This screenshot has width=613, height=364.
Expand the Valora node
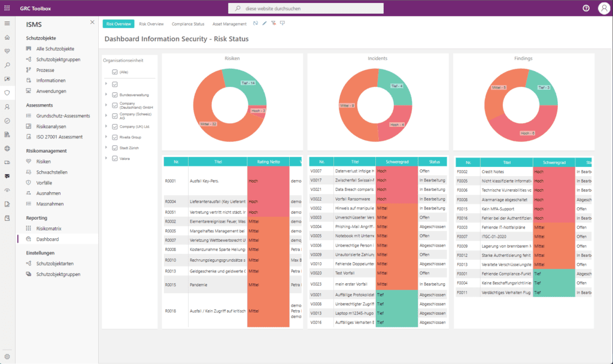(106, 158)
